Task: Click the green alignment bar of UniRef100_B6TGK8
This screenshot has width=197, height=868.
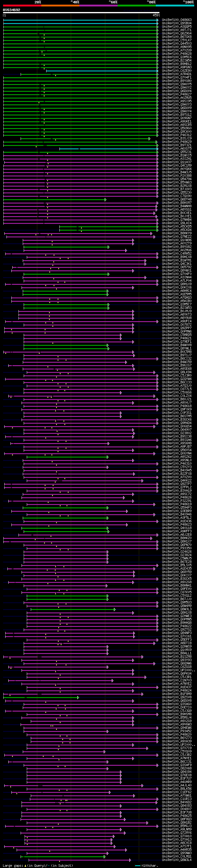Action: 81,37
